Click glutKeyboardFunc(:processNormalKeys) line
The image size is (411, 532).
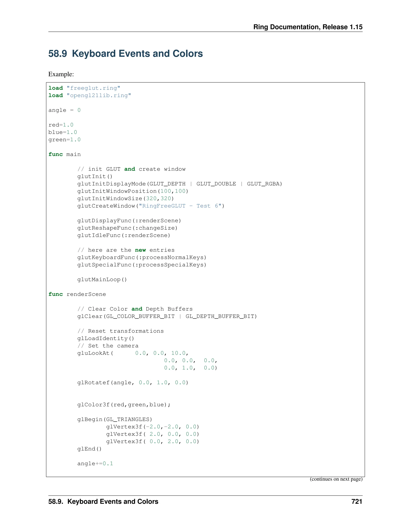[x=142, y=258]
